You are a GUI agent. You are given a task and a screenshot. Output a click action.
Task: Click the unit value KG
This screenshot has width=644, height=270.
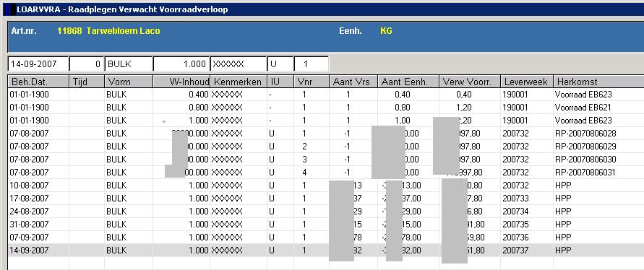pos(386,31)
